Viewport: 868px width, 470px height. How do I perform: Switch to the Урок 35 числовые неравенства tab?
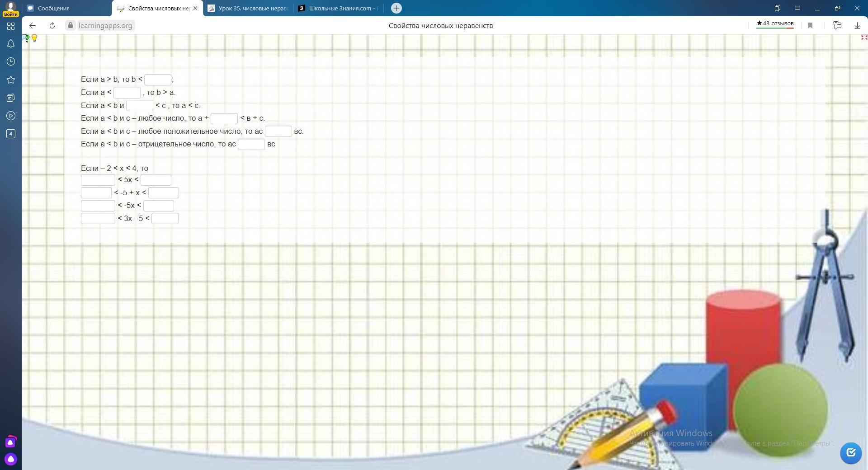click(x=248, y=8)
